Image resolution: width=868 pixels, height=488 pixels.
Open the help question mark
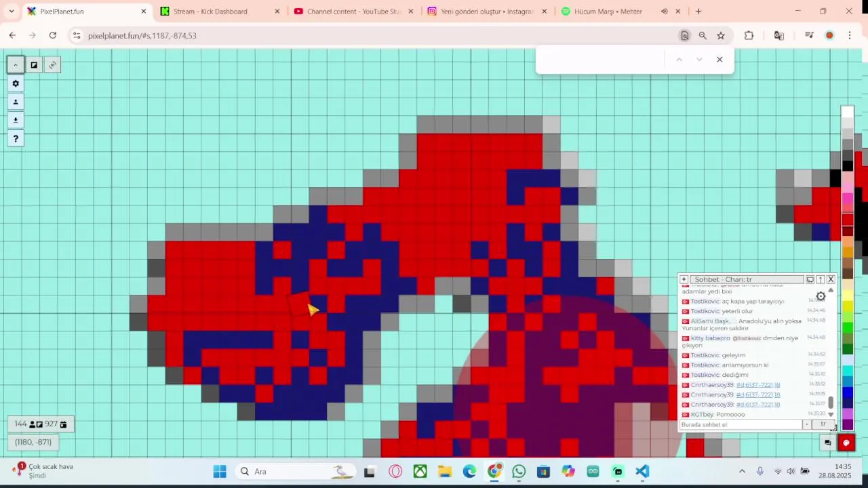(16, 139)
